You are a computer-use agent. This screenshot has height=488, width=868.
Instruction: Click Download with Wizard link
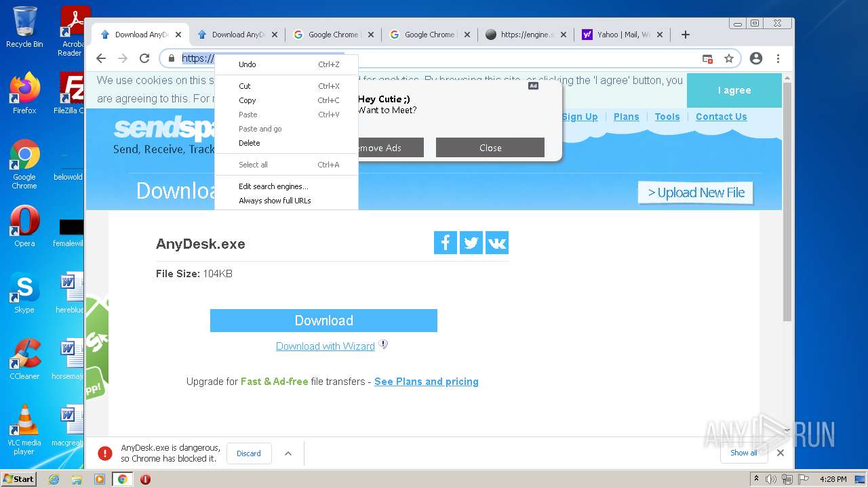tap(325, 346)
